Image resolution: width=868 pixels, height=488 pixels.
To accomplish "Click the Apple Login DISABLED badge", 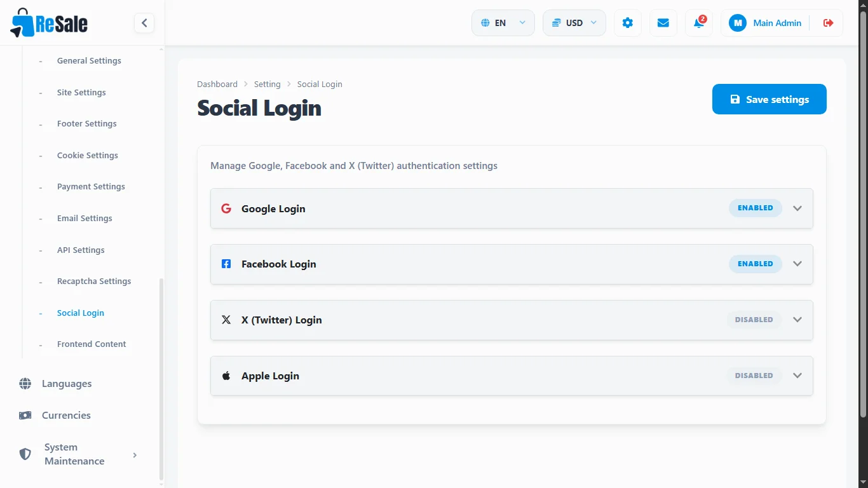I will 754,376.
